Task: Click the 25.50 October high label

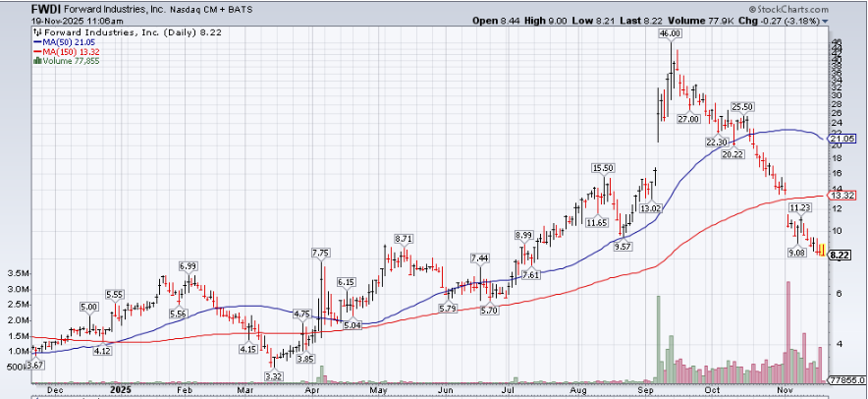Action: click(x=742, y=106)
